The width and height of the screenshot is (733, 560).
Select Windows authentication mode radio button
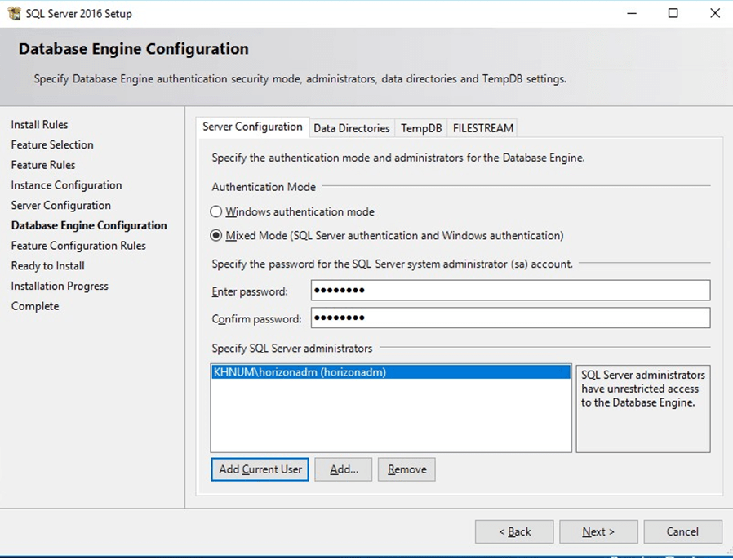click(216, 211)
